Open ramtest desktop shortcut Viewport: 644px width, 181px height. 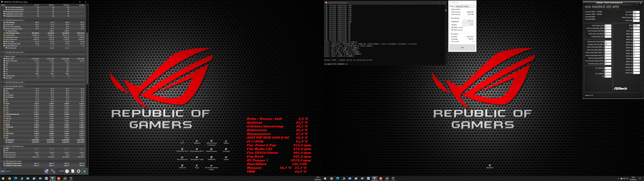[x=226, y=158]
